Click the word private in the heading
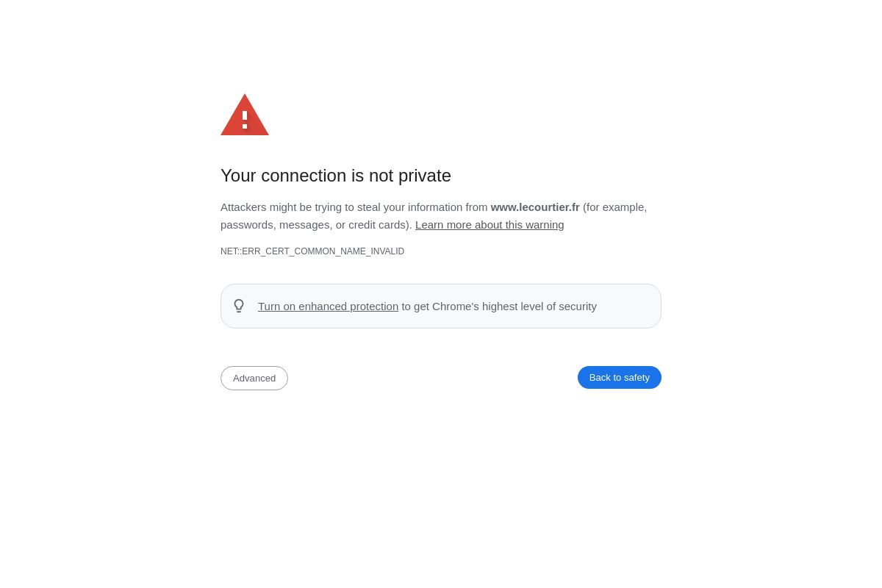This screenshot has height=588, width=882. tap(425, 176)
